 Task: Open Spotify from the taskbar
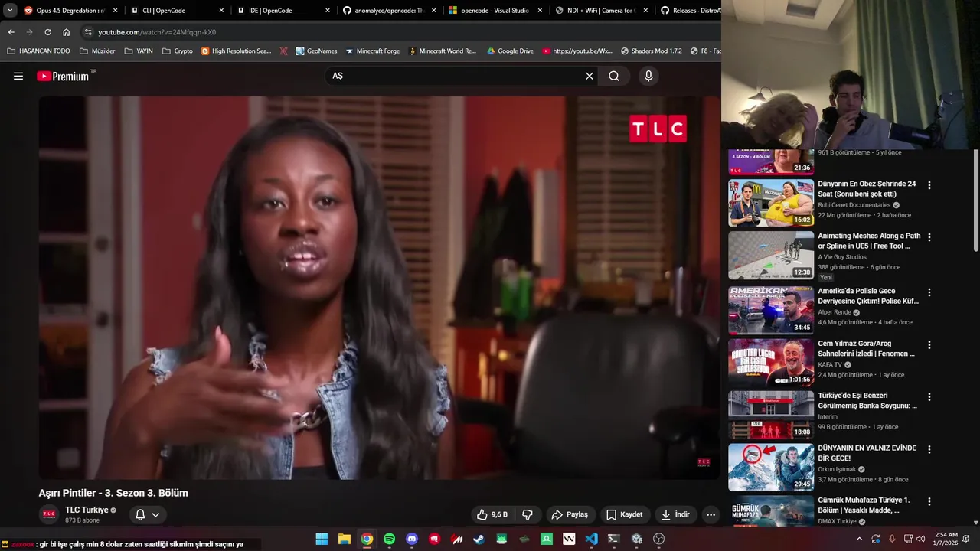[x=389, y=539]
